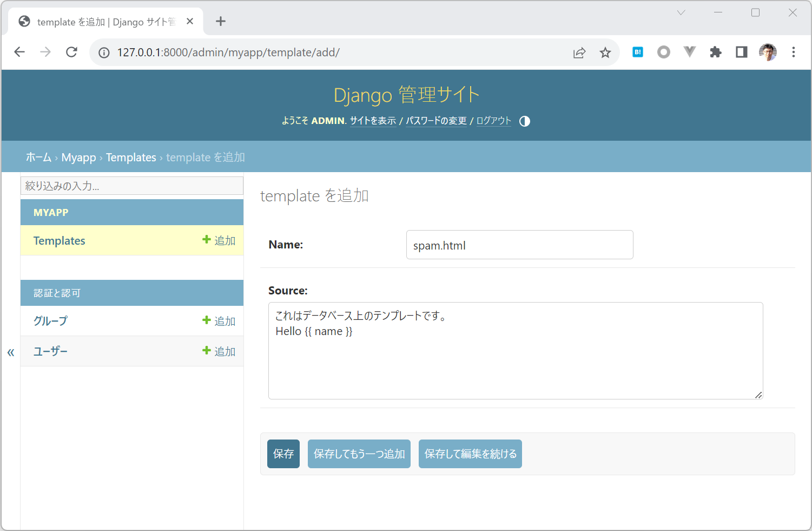This screenshot has width=812, height=531.
Task: Click the Name field containing spam.html
Action: tap(519, 245)
